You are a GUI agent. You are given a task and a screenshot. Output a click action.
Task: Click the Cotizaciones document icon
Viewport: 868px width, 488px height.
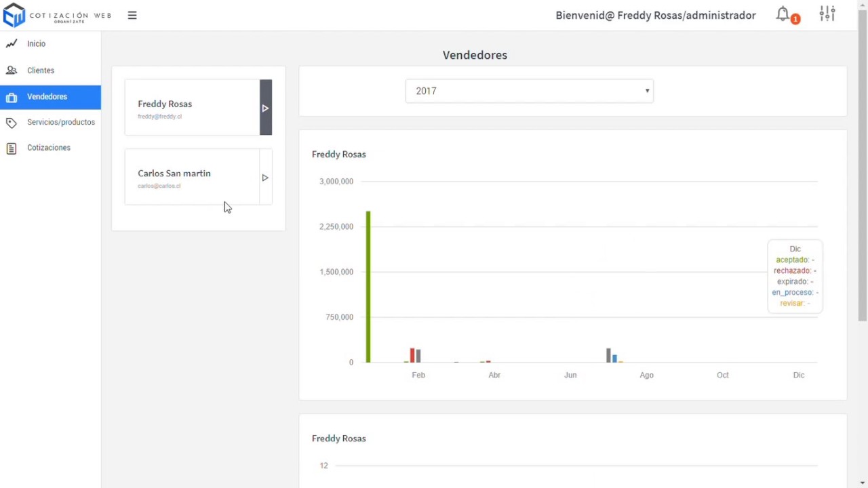(x=12, y=148)
